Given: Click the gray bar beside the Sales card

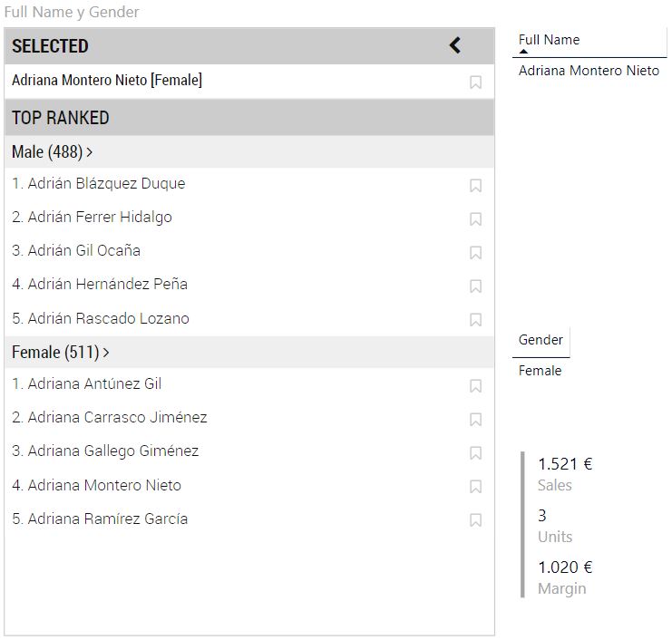Looking at the screenshot, I should 522,524.
